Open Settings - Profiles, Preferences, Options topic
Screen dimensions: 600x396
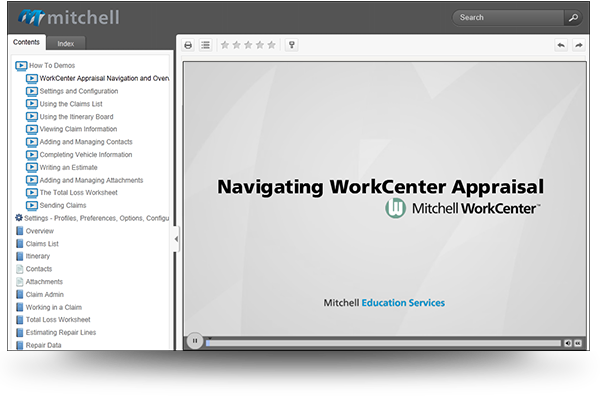(96, 218)
